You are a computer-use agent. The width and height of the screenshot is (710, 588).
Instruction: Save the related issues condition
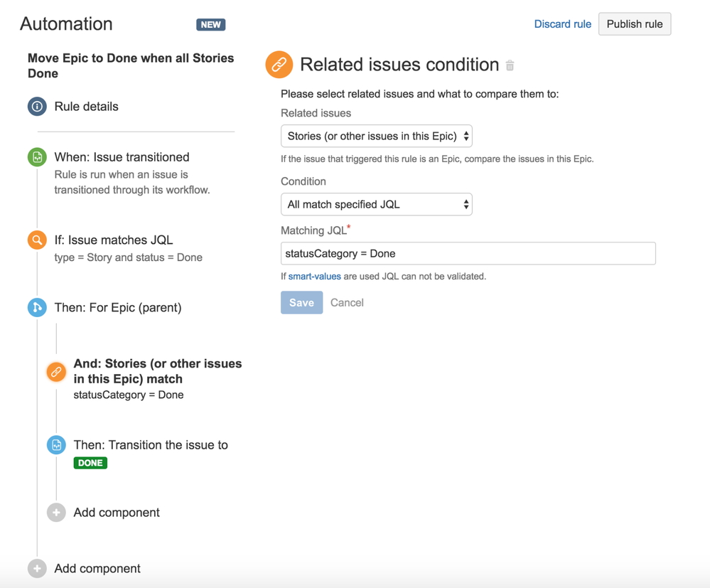click(301, 303)
